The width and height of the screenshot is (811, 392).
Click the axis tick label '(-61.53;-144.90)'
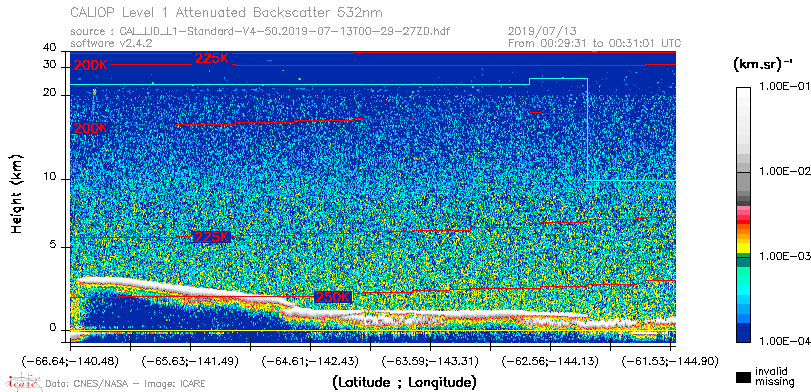(x=670, y=361)
